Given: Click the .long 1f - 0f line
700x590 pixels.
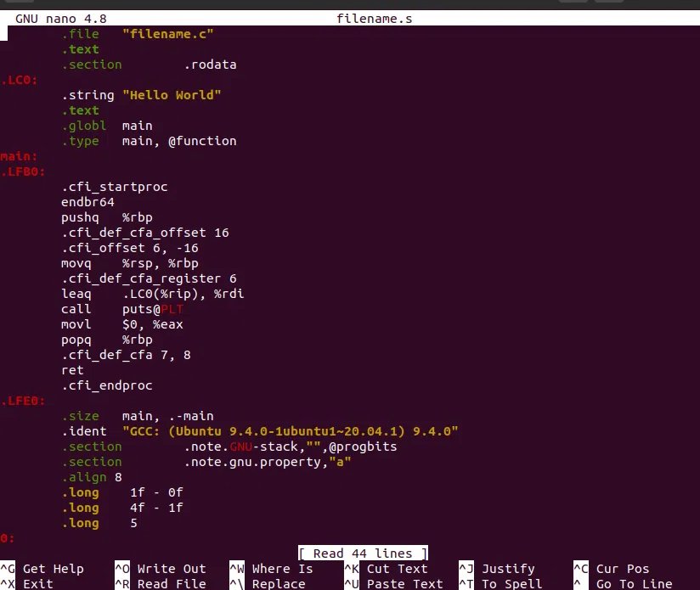Looking at the screenshot, I should click(121, 492).
